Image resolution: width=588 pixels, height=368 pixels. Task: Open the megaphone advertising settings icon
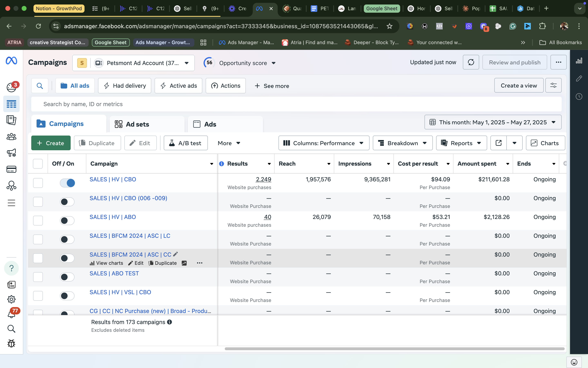click(x=11, y=153)
